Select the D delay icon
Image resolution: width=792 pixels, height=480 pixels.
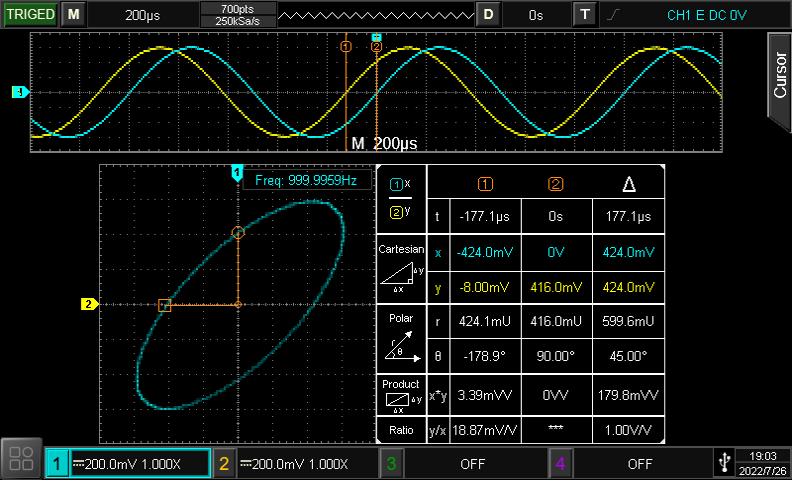pyautogui.click(x=488, y=15)
